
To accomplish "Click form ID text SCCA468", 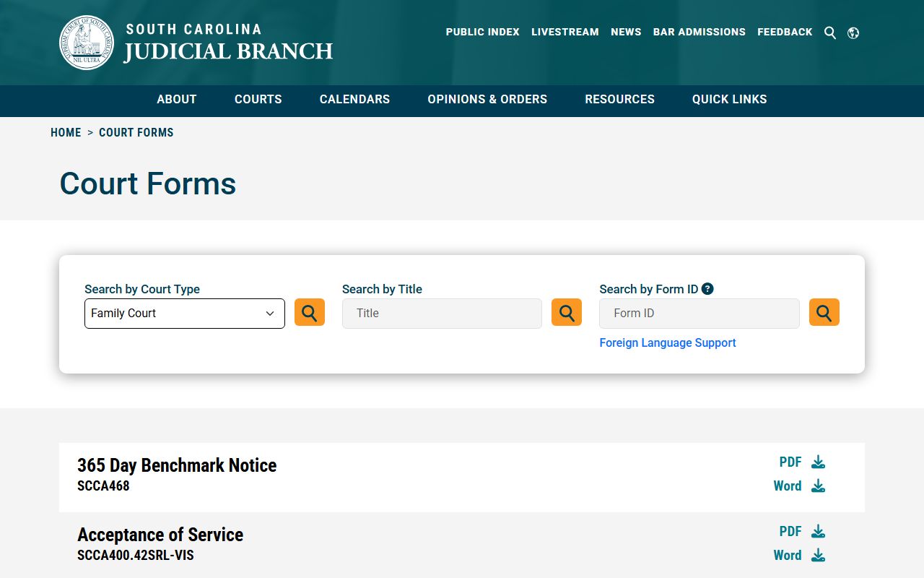I will click(x=103, y=486).
